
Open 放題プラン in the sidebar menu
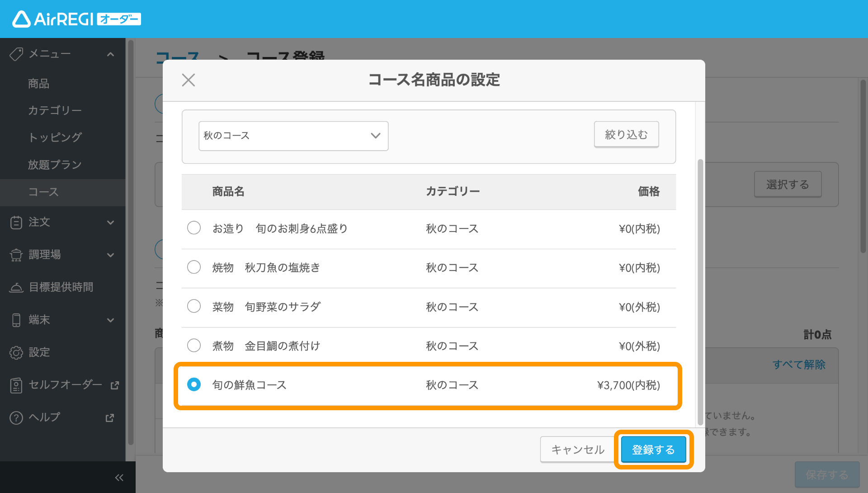[x=55, y=165]
